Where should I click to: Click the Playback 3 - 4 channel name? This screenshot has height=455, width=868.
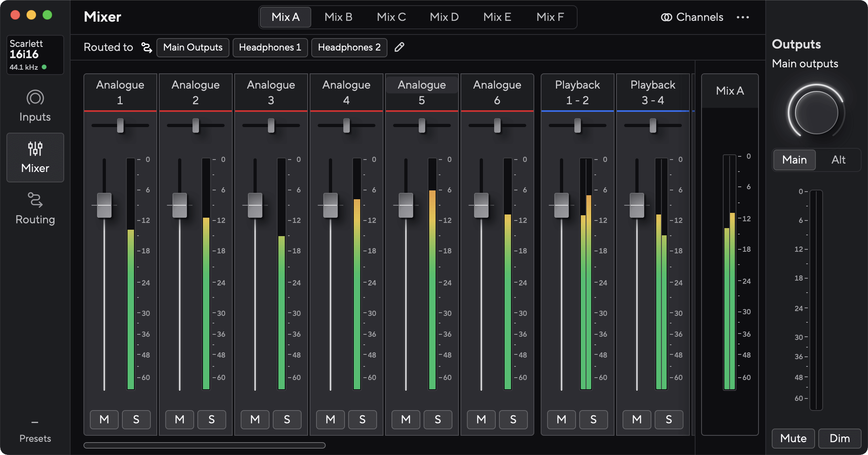[653, 92]
